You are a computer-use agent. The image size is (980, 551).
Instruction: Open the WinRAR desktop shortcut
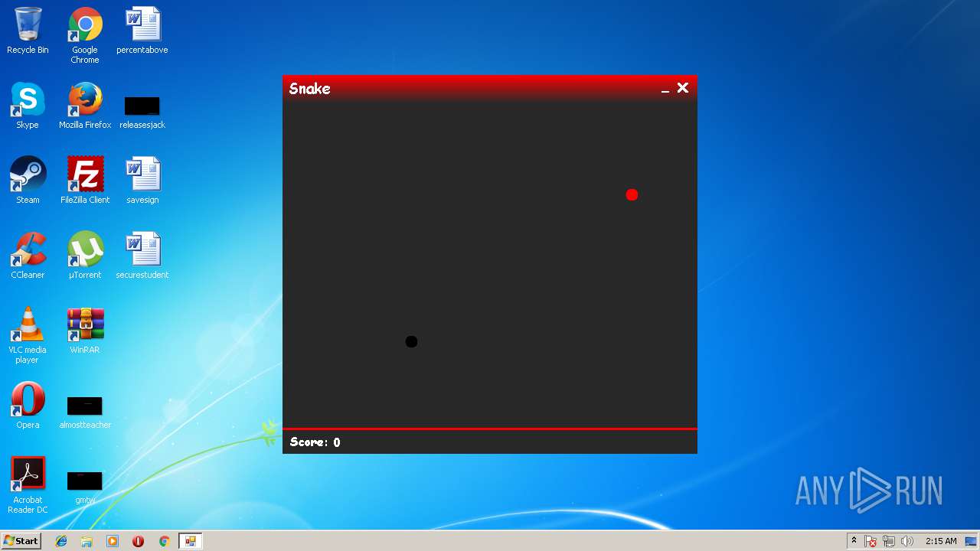pyautogui.click(x=85, y=331)
